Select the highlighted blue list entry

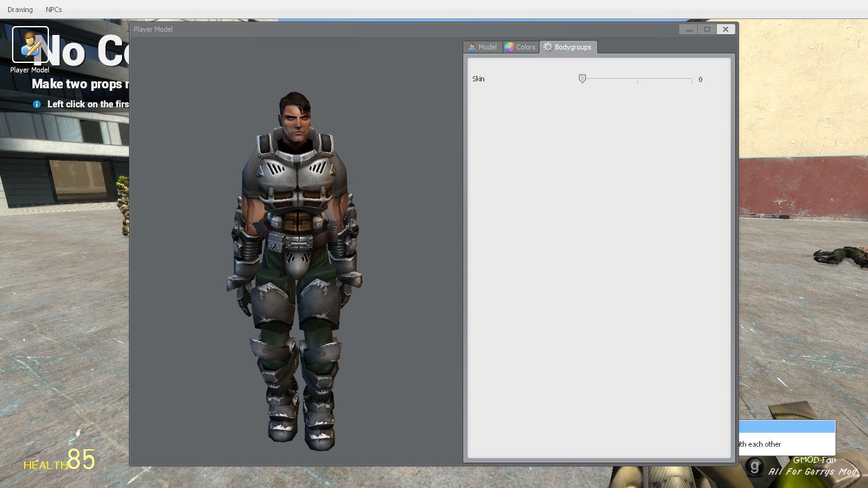click(x=787, y=426)
